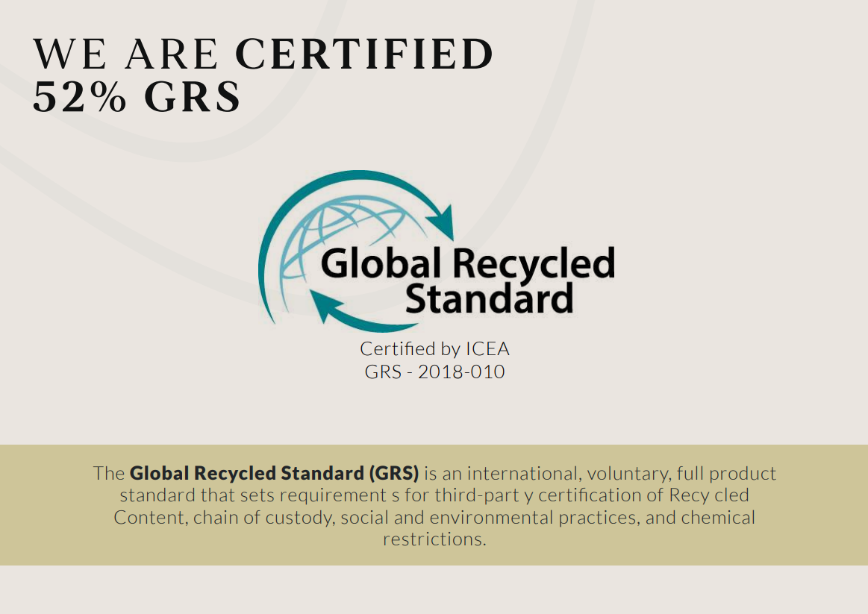868x614 pixels.
Task: Click the upper teal arrowhead of the logo
Action: click(444, 220)
